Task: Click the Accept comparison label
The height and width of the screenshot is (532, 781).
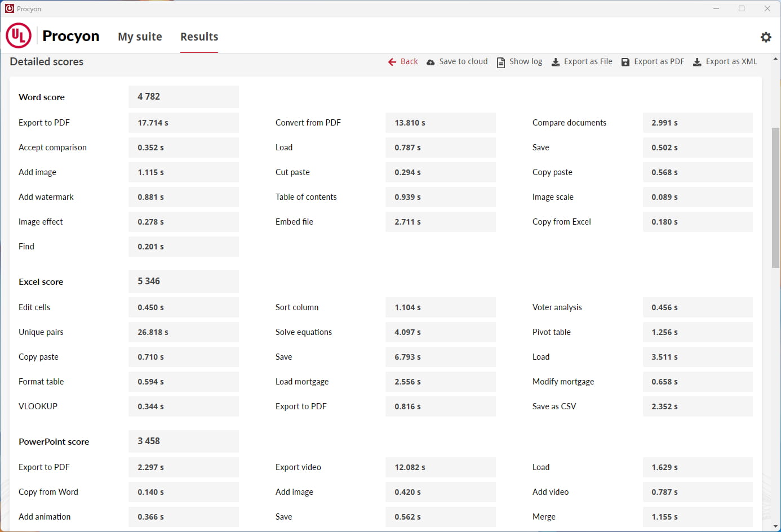Action: (x=52, y=147)
